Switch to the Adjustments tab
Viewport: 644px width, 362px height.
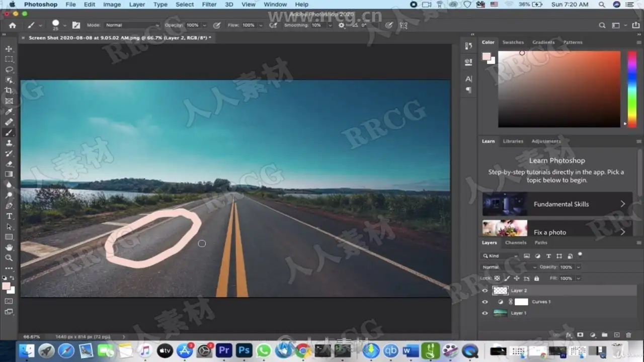(x=546, y=141)
